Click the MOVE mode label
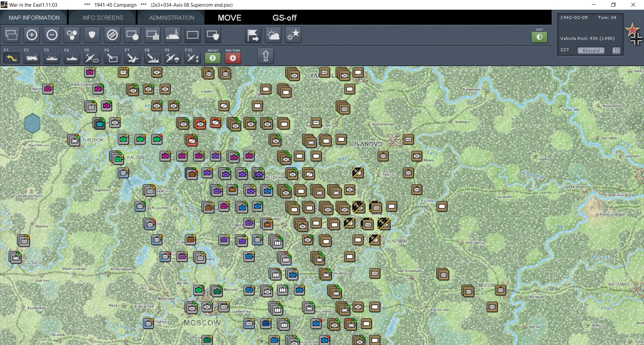This screenshot has width=644, height=345. pos(229,18)
